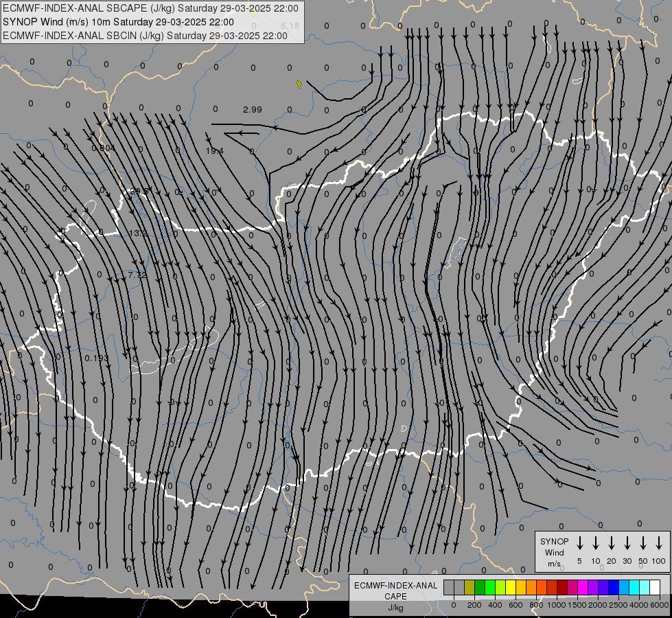Click the SYNOP wind arrow for 50 m/s
The height and width of the screenshot is (618, 672).
click(643, 542)
